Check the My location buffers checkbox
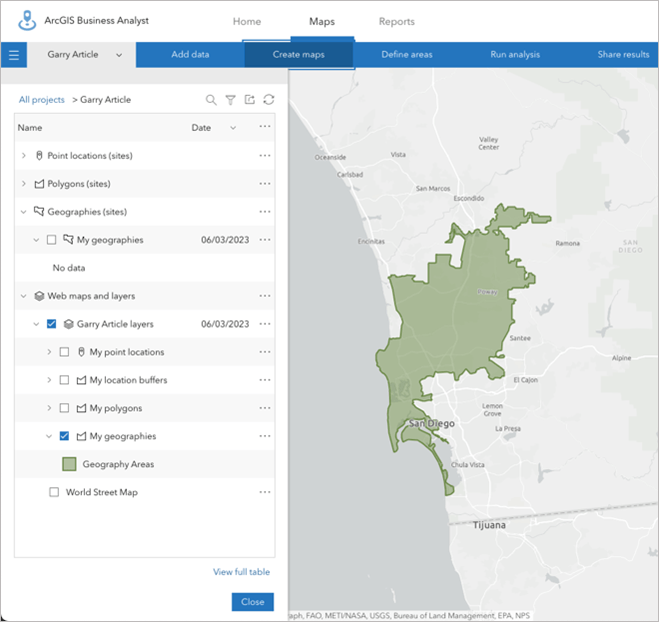 pyautogui.click(x=64, y=380)
